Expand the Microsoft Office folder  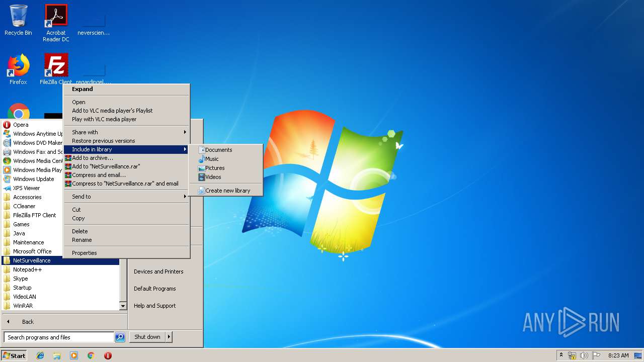[33, 251]
